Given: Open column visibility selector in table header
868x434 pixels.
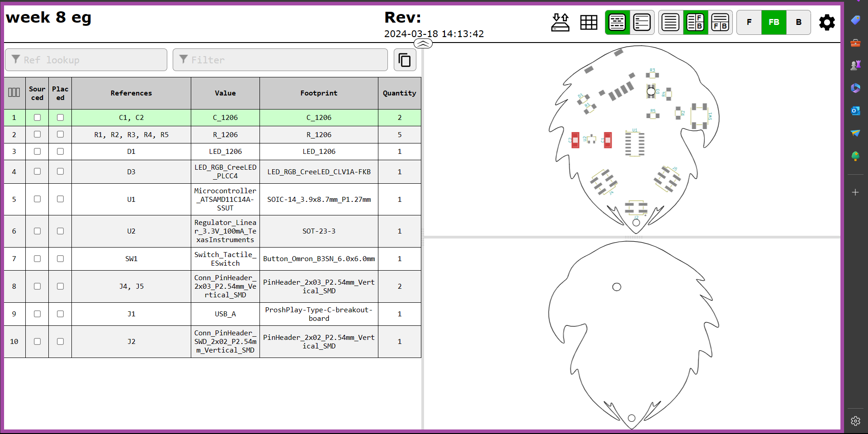Looking at the screenshot, I should [14, 93].
